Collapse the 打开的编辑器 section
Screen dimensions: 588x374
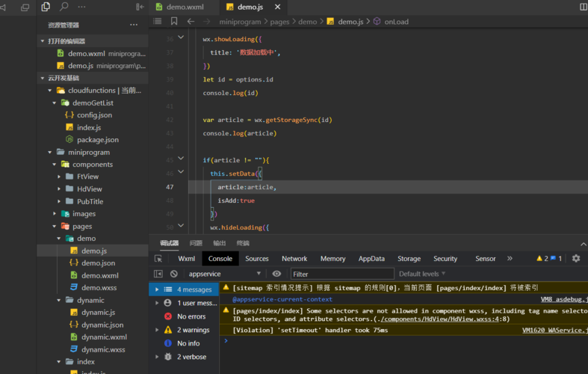click(x=43, y=41)
